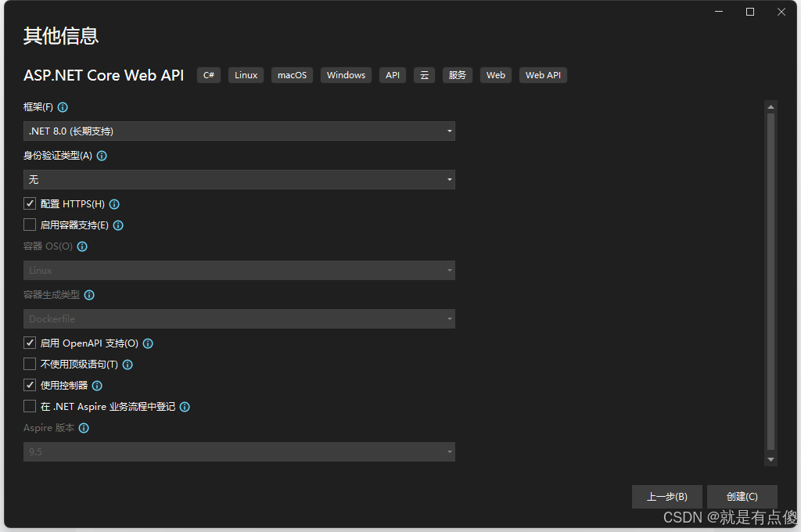Click info icon beside 容器生成类型
801x532 pixels.
[89, 296]
